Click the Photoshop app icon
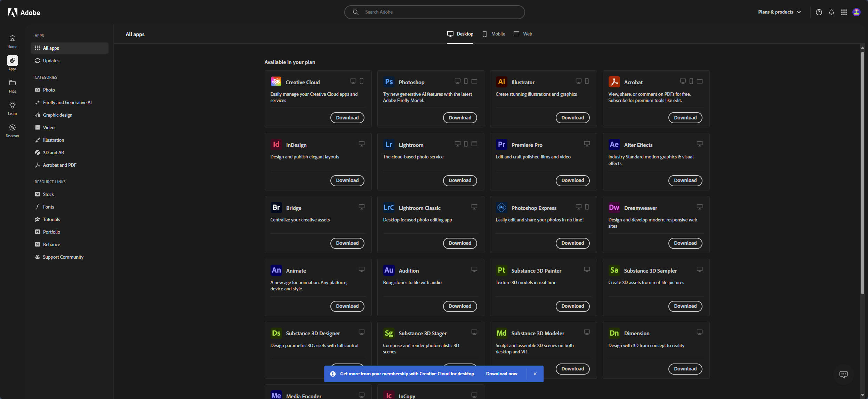 [389, 82]
